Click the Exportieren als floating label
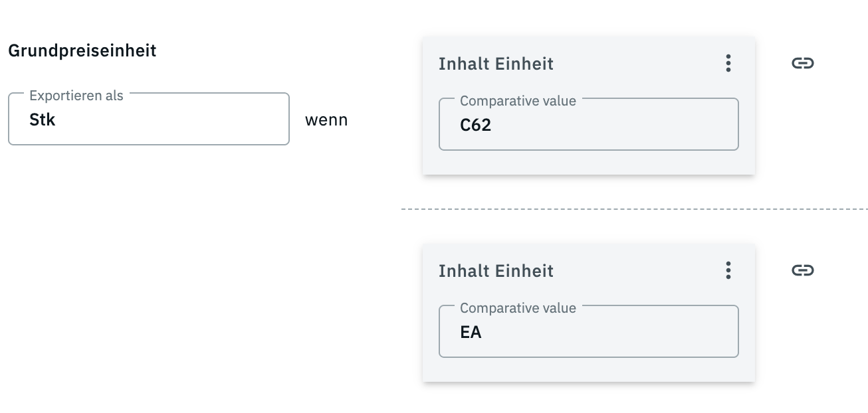 [x=76, y=96]
